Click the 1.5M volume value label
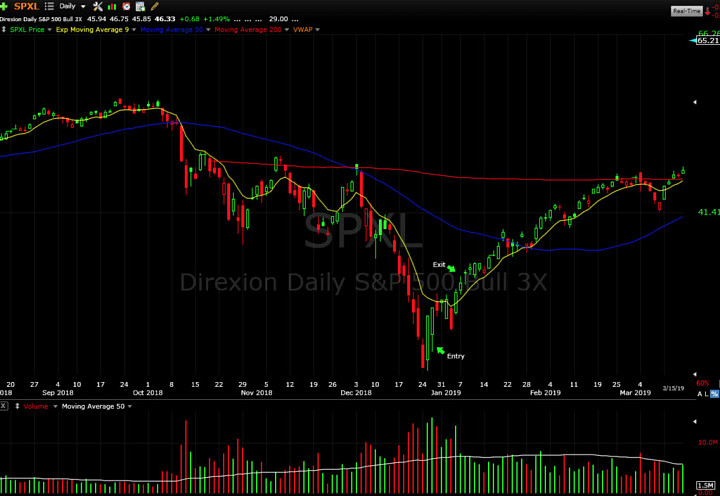Screen dimensions: 720x496 (x=705, y=485)
